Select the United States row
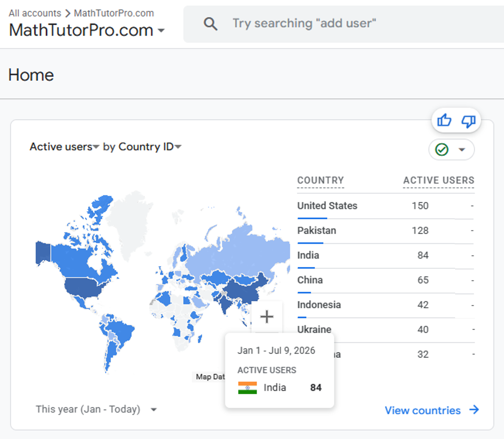 pyautogui.click(x=386, y=206)
